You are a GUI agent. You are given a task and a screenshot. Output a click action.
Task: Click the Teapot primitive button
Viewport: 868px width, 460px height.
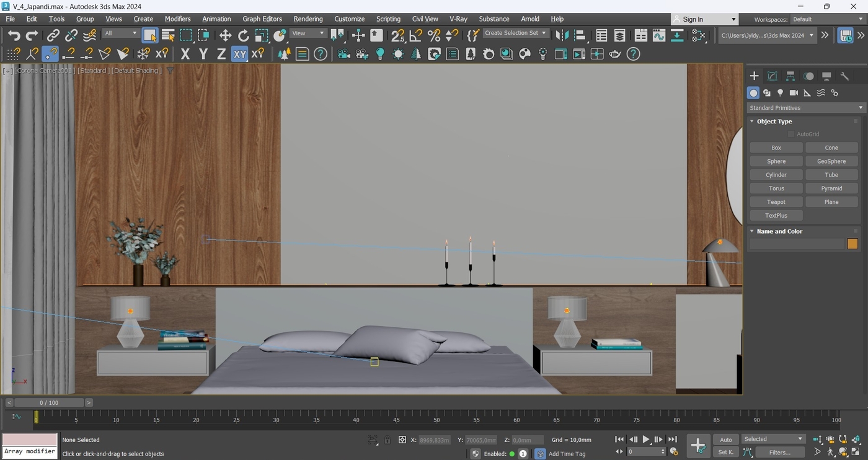[776, 202]
